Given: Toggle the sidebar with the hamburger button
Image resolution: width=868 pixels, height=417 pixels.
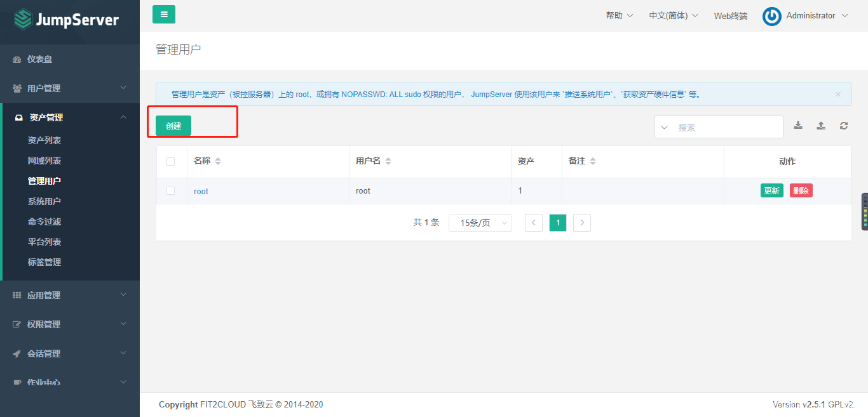Looking at the screenshot, I should 164,14.
